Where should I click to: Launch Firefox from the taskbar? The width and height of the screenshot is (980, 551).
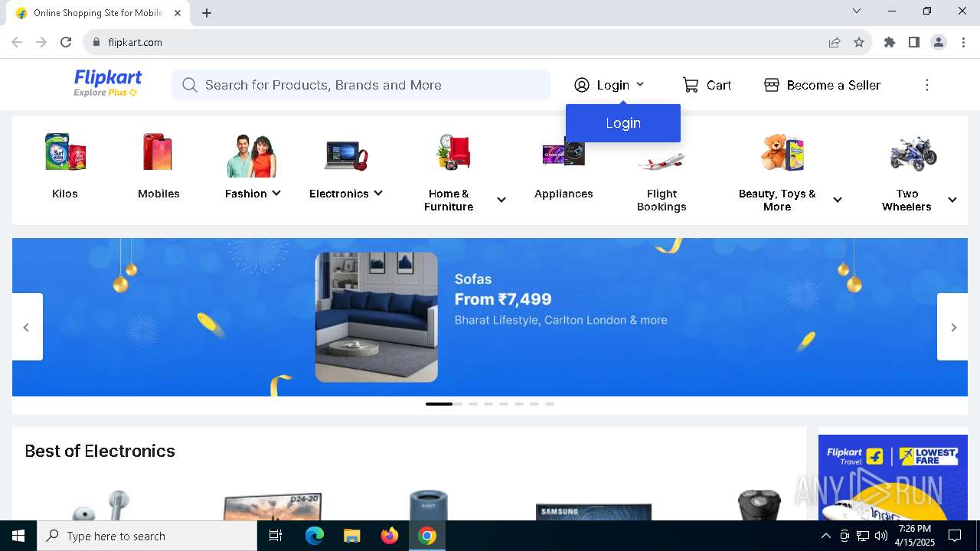click(390, 536)
